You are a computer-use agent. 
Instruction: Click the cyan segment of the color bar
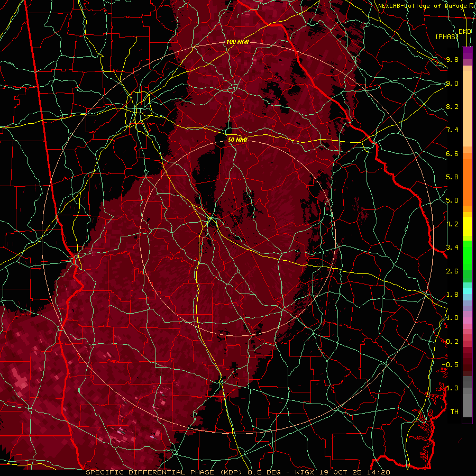tap(467, 291)
